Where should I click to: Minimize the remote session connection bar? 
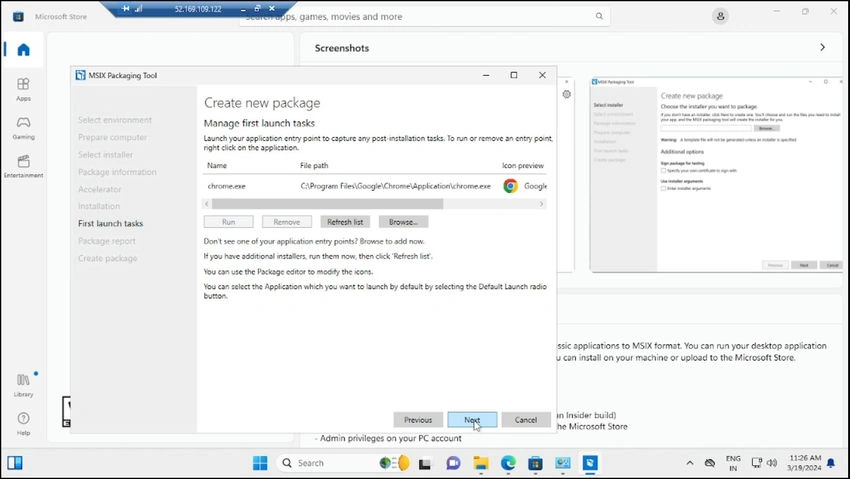click(243, 9)
